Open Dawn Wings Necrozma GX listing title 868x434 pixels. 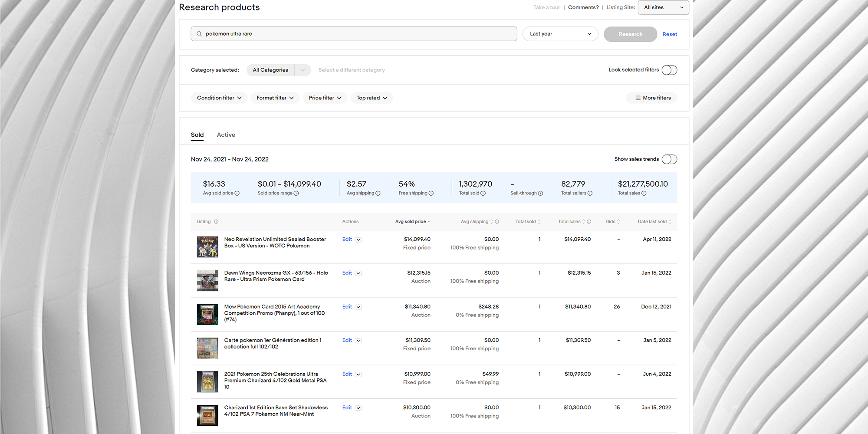pyautogui.click(x=276, y=276)
